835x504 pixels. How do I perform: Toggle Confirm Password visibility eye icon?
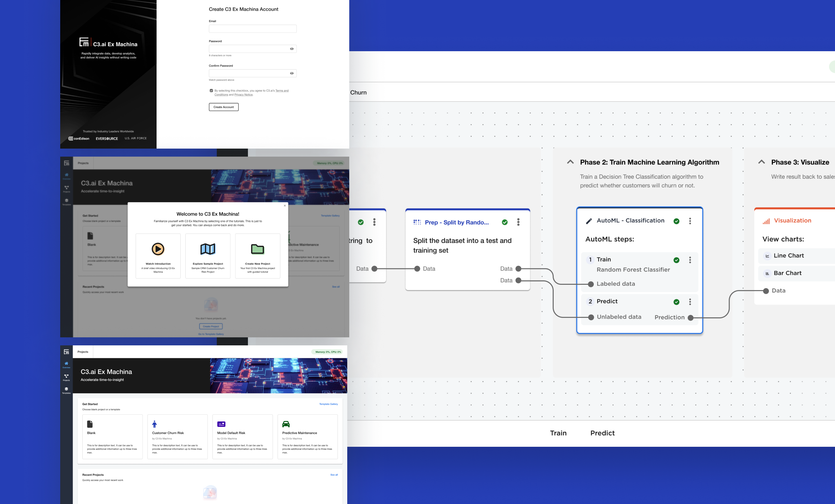point(292,73)
